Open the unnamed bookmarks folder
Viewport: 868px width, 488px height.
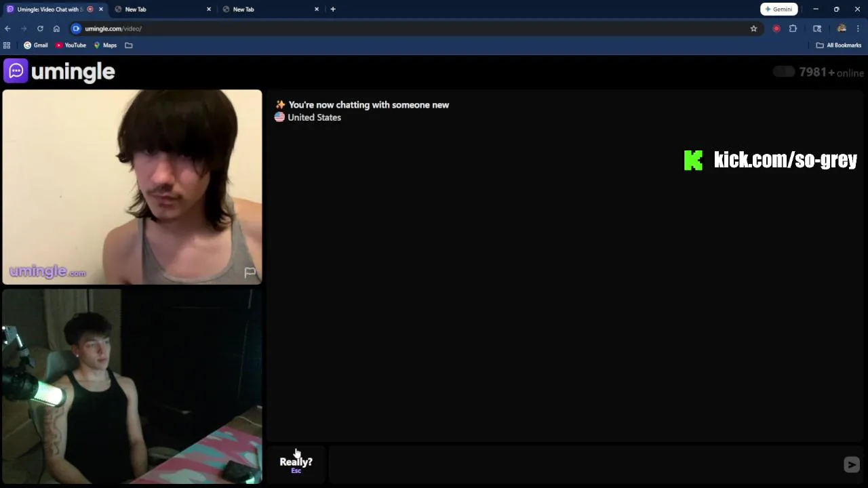129,45
